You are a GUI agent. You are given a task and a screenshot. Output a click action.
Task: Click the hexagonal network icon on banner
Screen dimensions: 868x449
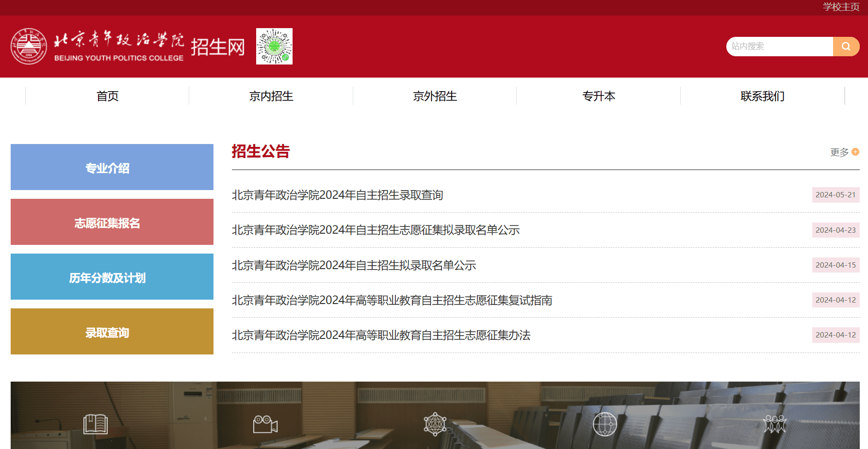pos(435,424)
